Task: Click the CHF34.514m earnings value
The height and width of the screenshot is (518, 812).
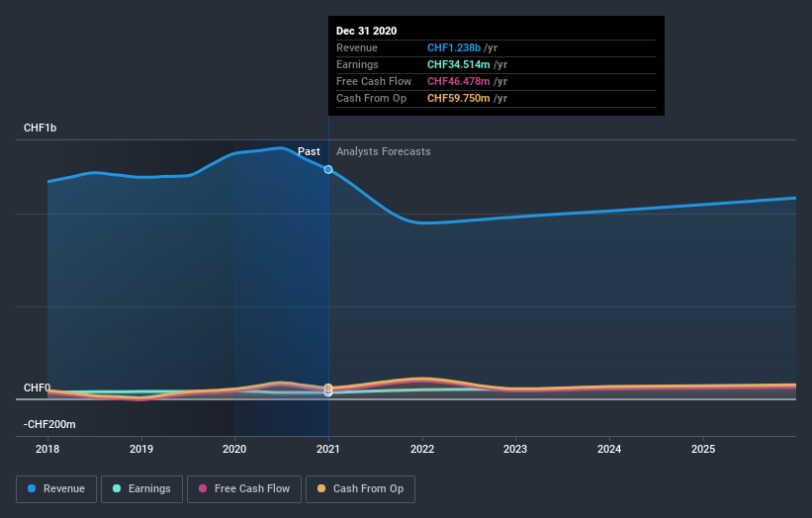Action: point(458,64)
